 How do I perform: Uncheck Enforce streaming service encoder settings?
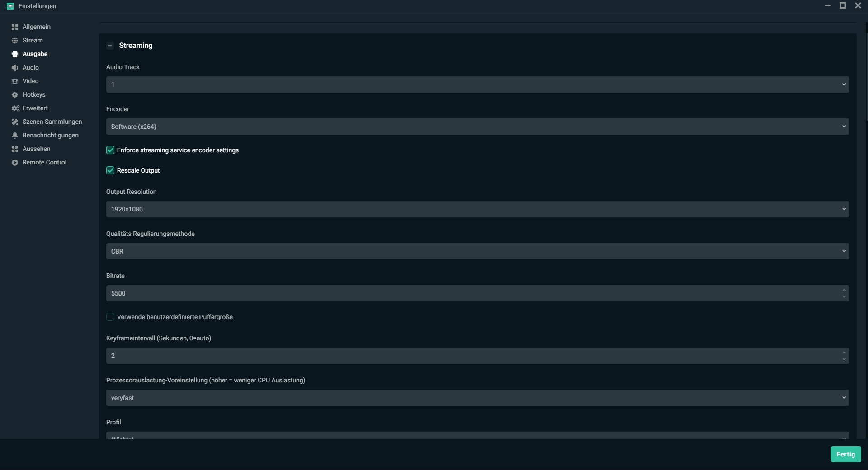(x=110, y=150)
